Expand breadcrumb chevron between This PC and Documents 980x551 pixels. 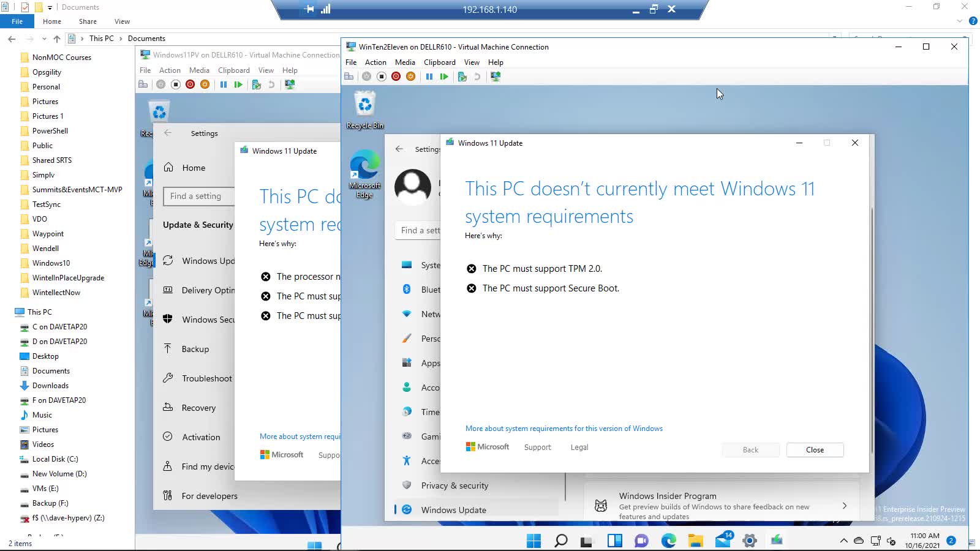pyautogui.click(x=121, y=39)
